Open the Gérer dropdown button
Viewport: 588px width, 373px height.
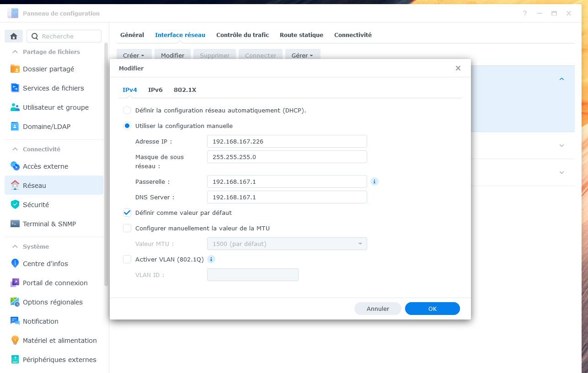click(302, 55)
